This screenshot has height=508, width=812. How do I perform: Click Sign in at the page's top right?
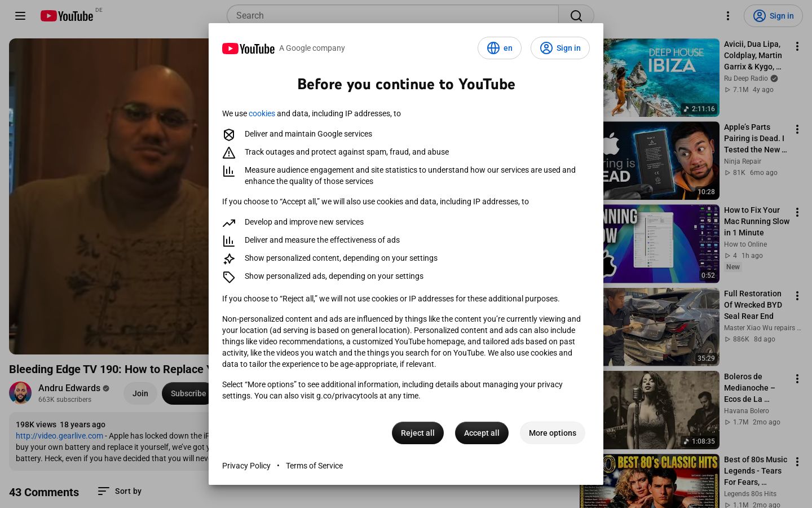(x=773, y=16)
